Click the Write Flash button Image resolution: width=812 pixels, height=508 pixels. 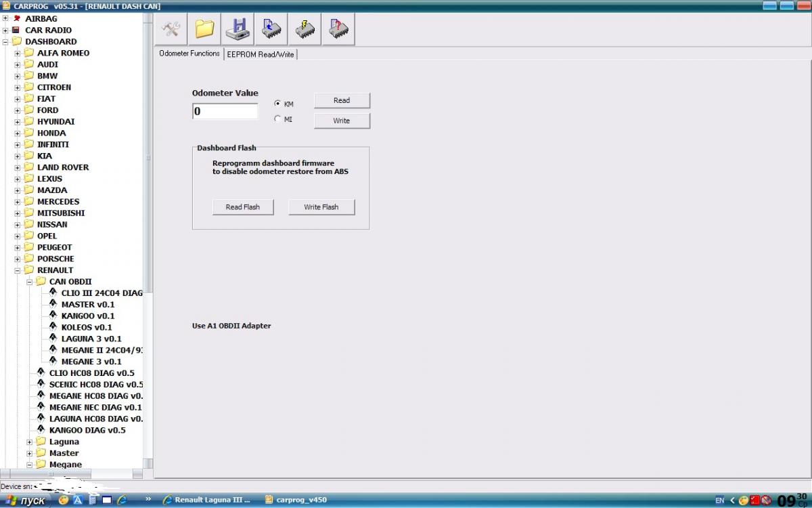pos(321,207)
